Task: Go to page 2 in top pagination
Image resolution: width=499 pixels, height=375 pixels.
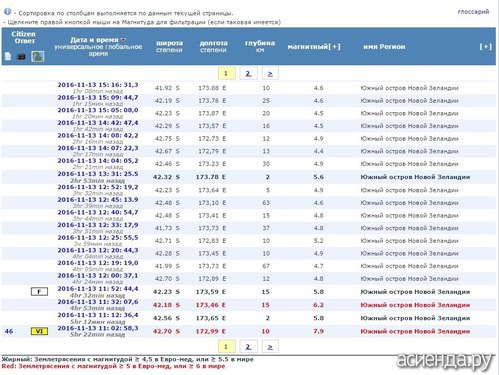Action: (248, 73)
